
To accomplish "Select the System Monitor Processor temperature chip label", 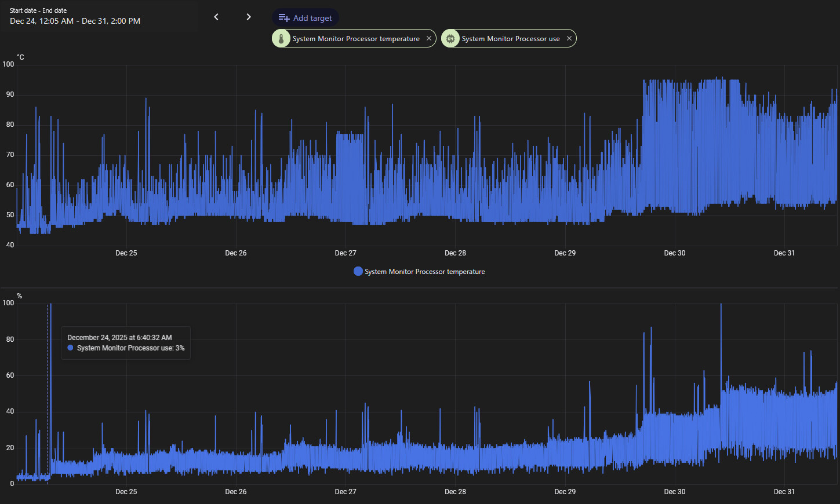I will pos(355,39).
